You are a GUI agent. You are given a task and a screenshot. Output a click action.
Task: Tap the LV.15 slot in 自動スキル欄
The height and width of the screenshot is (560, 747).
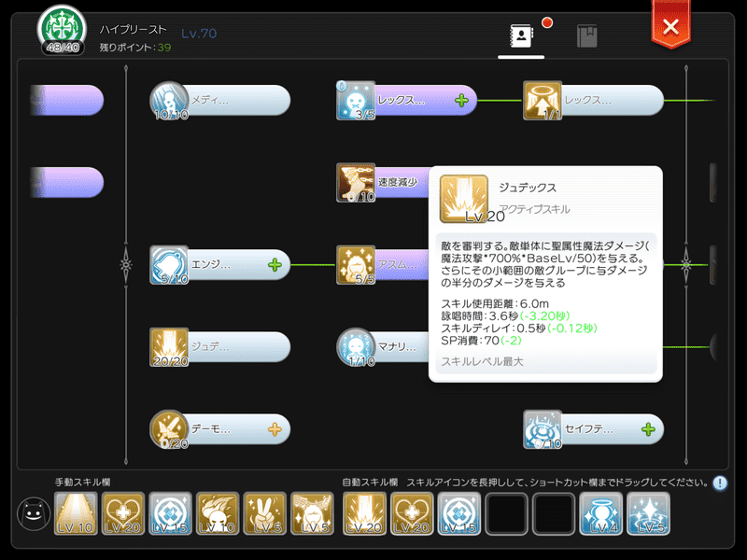(459, 513)
